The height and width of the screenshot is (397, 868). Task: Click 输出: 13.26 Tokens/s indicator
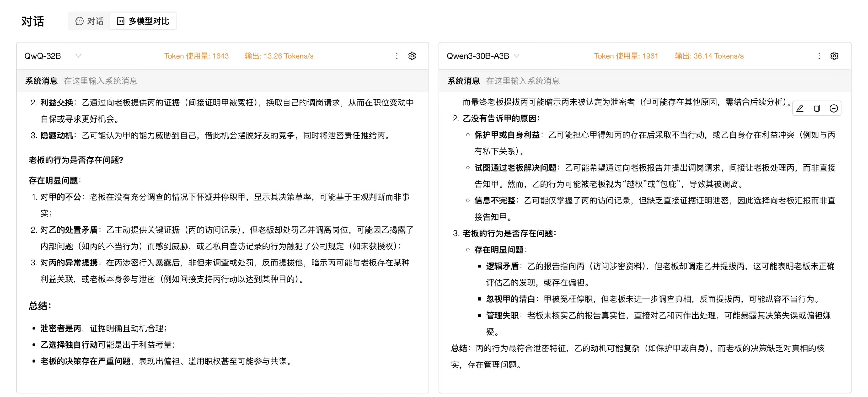tap(279, 56)
